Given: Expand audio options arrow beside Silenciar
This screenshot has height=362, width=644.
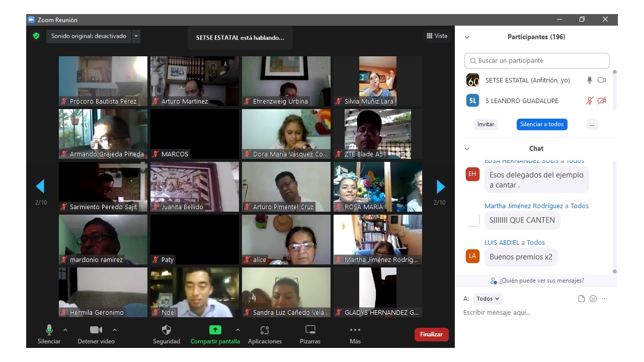Looking at the screenshot, I should [65, 330].
